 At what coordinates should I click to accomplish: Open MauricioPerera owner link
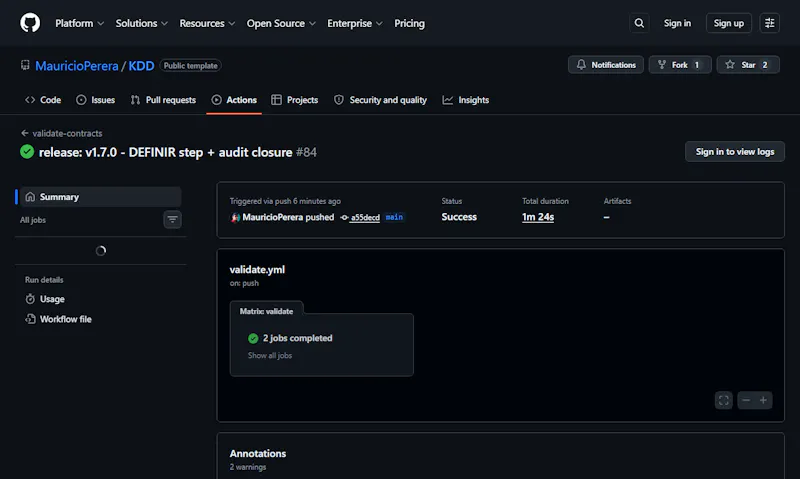coord(77,66)
